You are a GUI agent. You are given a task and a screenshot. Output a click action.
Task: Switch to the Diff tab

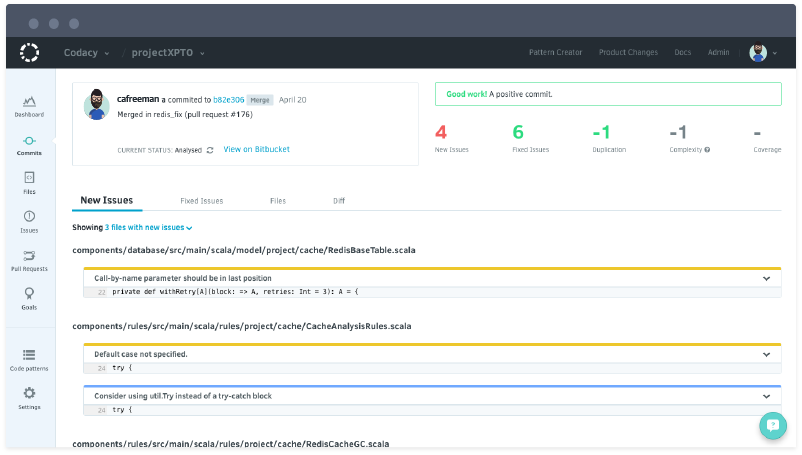click(x=339, y=201)
